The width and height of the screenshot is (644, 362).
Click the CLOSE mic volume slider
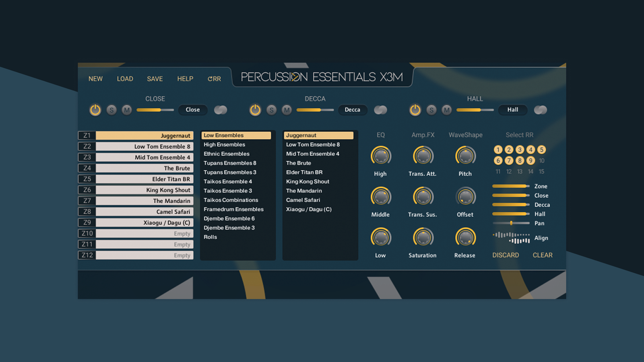[155, 110]
